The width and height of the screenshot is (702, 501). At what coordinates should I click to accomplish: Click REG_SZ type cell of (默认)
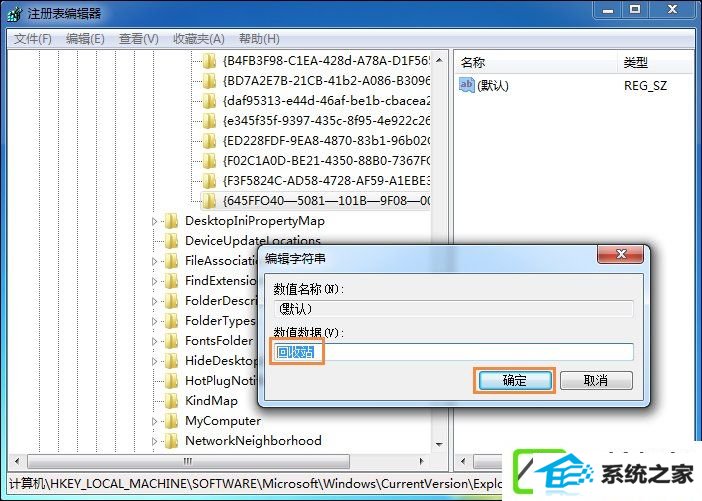pyautogui.click(x=645, y=86)
